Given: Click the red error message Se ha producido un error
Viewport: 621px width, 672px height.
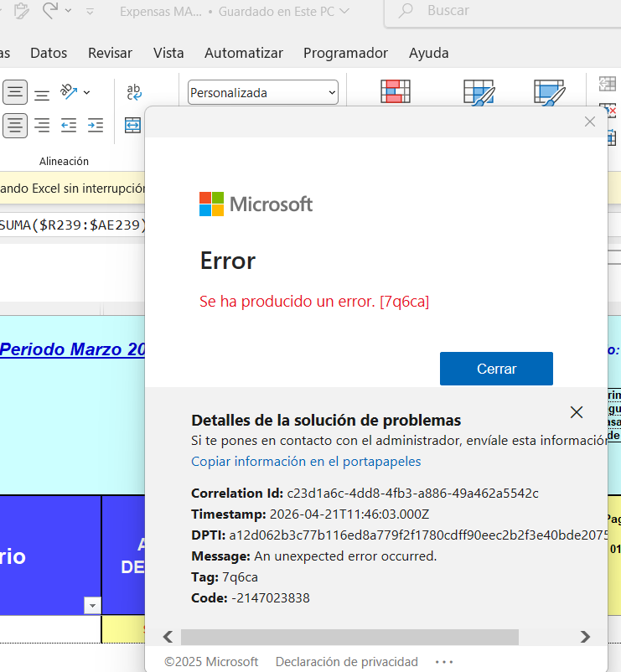Looking at the screenshot, I should tap(314, 302).
